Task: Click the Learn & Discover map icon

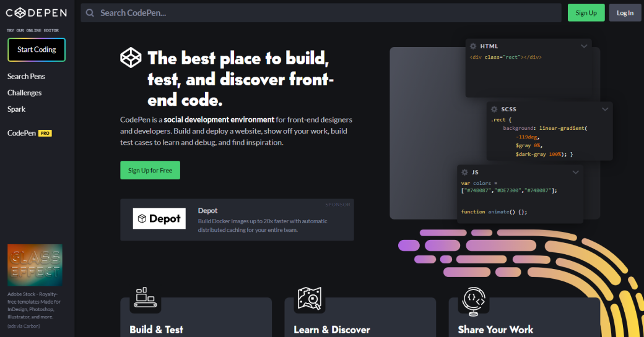Action: click(309, 298)
